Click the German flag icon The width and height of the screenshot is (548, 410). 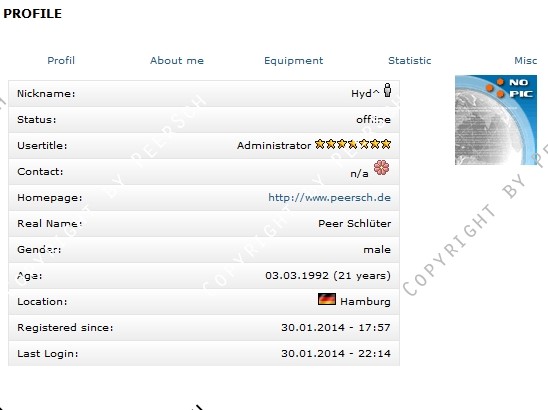(327, 299)
